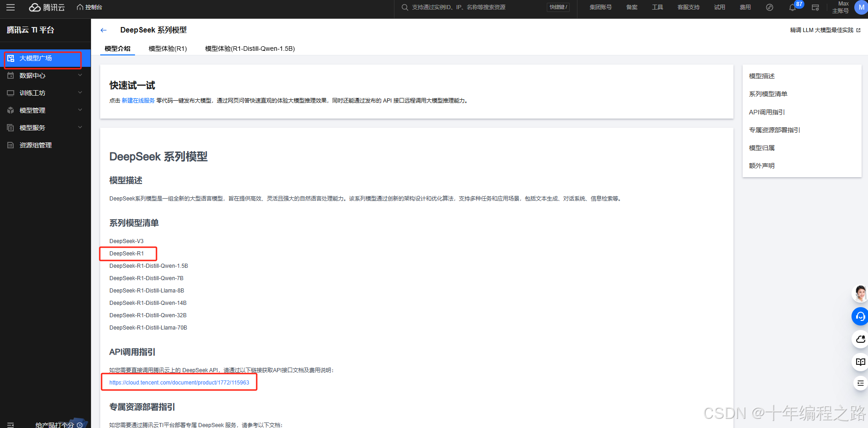The width and height of the screenshot is (868, 428).
Task: Click DeepSeek-R1-Distill-Qwen-32B list entry
Action: [x=148, y=315]
